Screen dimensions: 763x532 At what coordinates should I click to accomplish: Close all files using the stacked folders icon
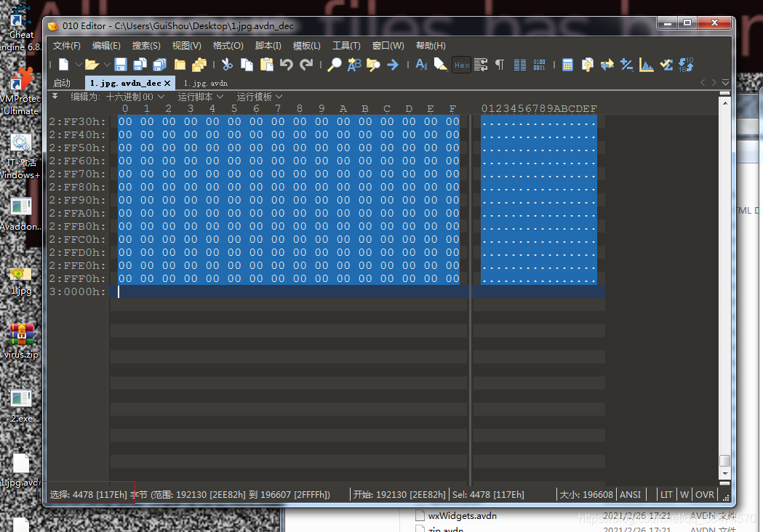[199, 64]
